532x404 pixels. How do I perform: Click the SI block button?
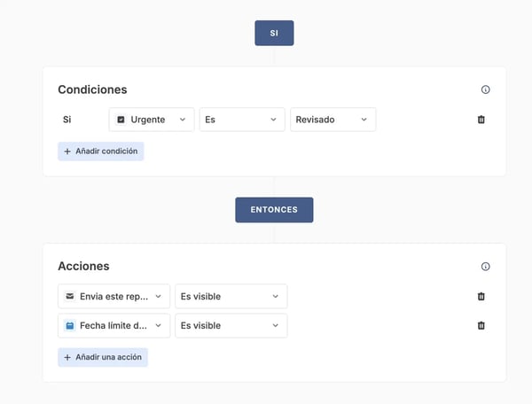tap(274, 33)
